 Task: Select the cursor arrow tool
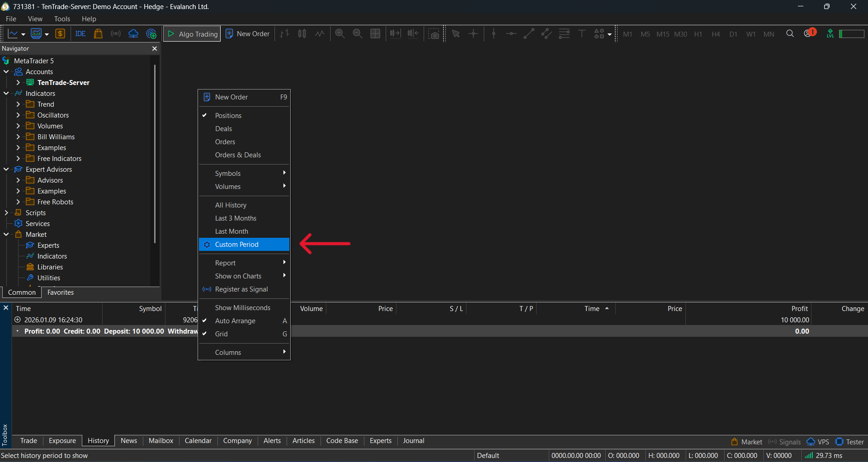456,34
